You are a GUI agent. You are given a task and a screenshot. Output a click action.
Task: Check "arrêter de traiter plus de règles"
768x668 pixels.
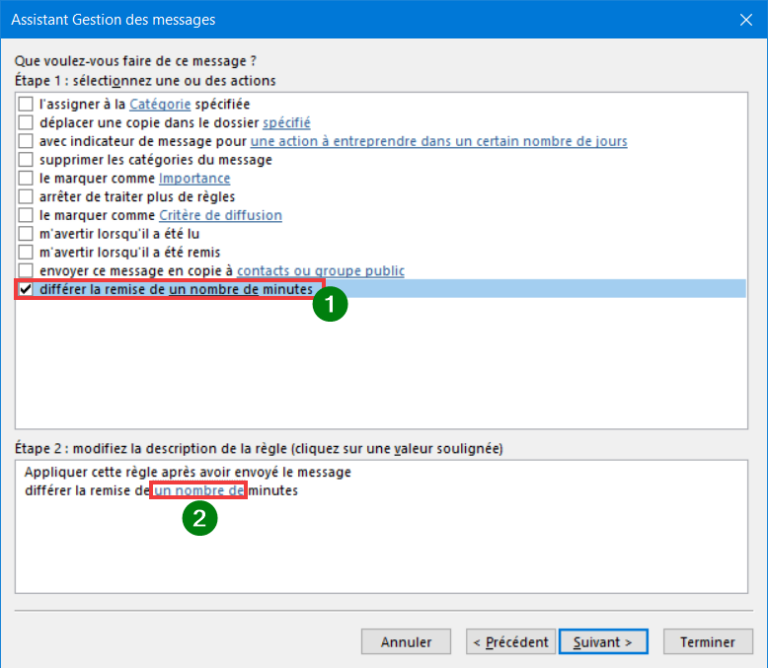26,197
